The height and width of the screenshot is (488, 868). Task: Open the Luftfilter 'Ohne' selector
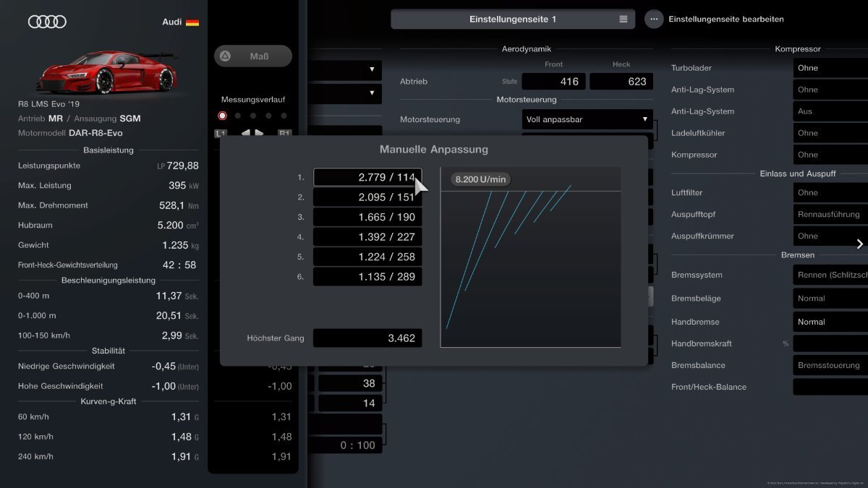tap(830, 192)
